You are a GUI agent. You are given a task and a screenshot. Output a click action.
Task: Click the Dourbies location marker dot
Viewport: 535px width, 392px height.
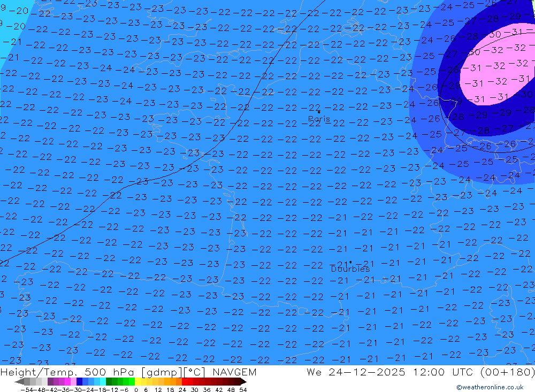(x=350, y=262)
